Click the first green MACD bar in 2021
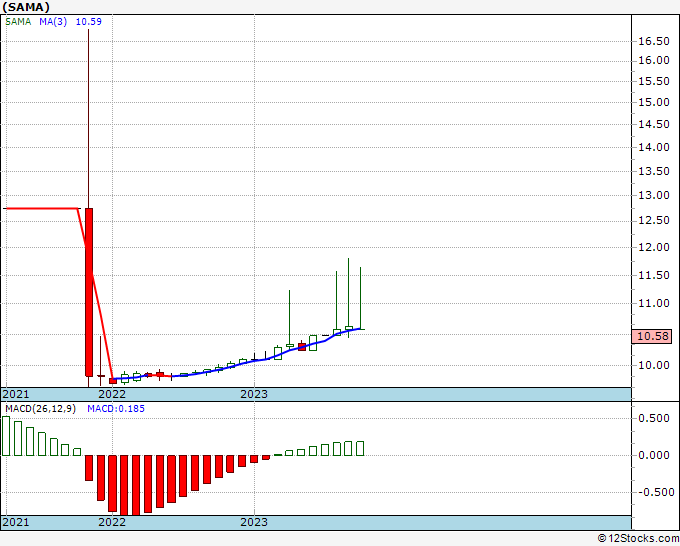Image resolution: width=680 pixels, height=546 pixels. point(6,436)
